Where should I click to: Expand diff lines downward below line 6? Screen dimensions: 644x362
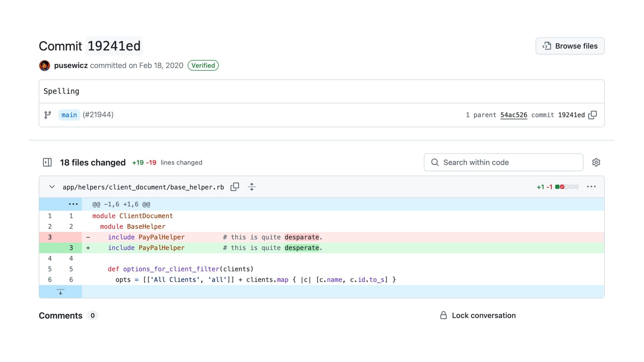[x=60, y=292]
